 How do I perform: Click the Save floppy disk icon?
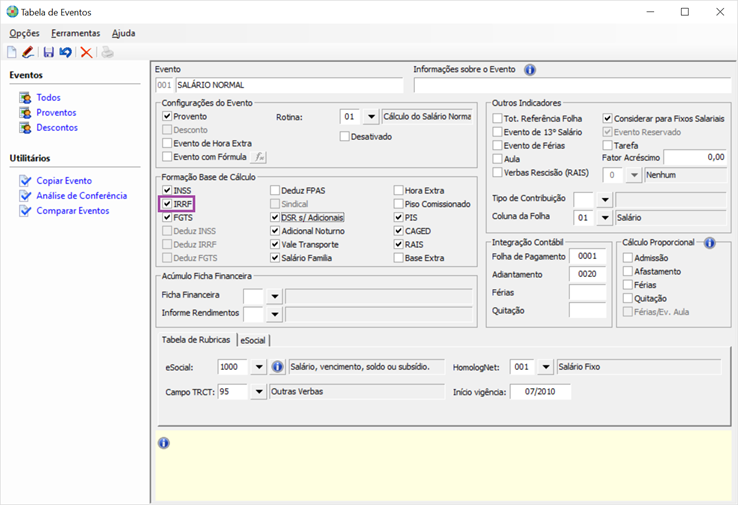[x=48, y=52]
